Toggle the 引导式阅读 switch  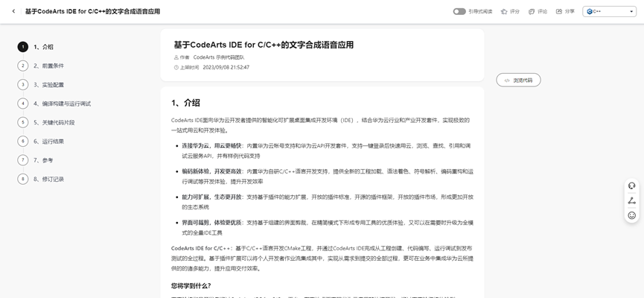(x=459, y=11)
